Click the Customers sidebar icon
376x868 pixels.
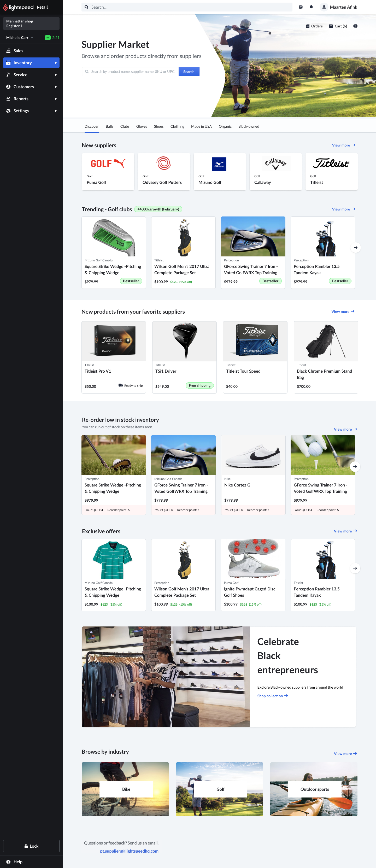point(8,87)
